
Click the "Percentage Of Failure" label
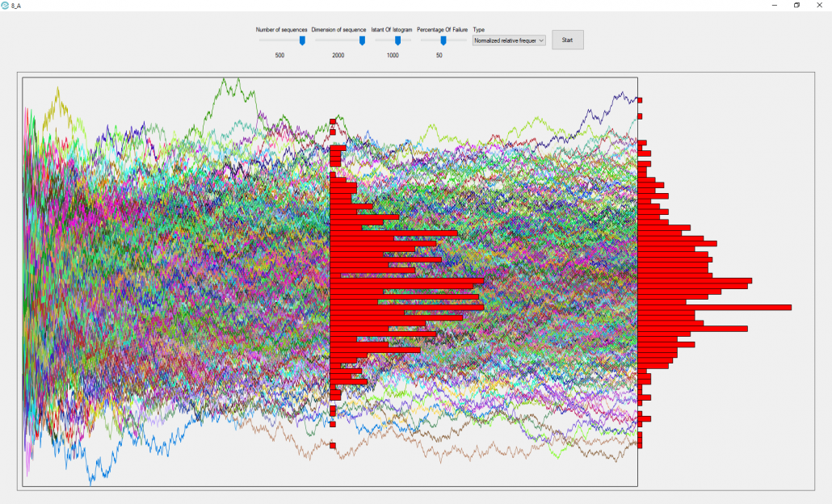(x=442, y=29)
